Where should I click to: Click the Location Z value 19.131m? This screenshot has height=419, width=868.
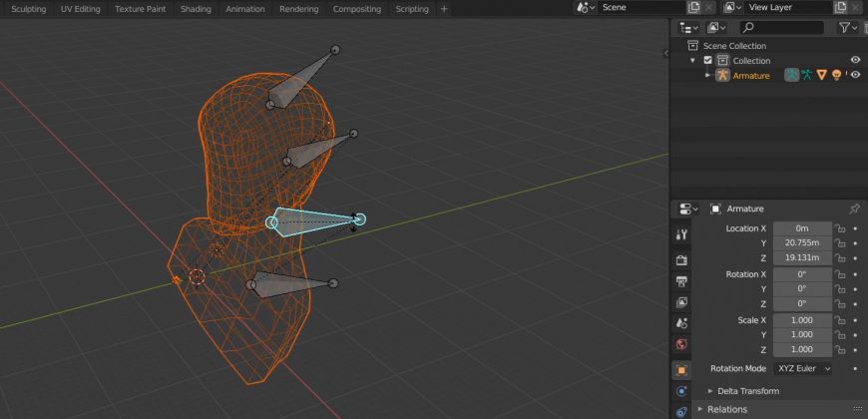[x=802, y=258]
